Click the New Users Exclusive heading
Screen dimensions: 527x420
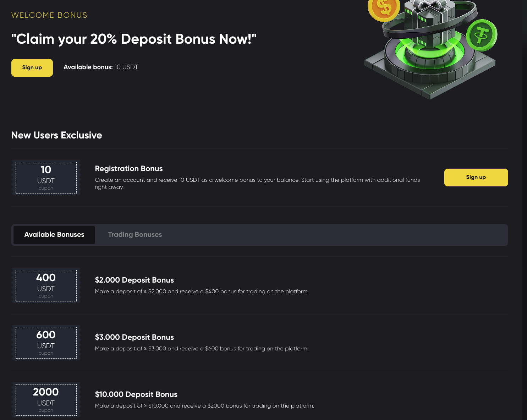pyautogui.click(x=57, y=135)
